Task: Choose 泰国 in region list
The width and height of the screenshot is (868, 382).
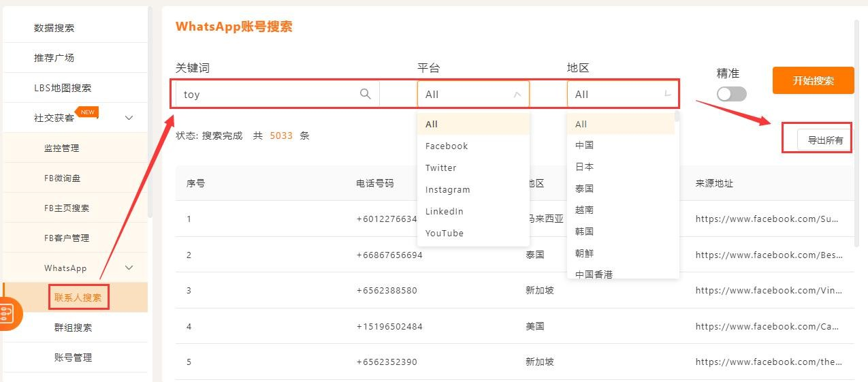Action: (x=620, y=189)
